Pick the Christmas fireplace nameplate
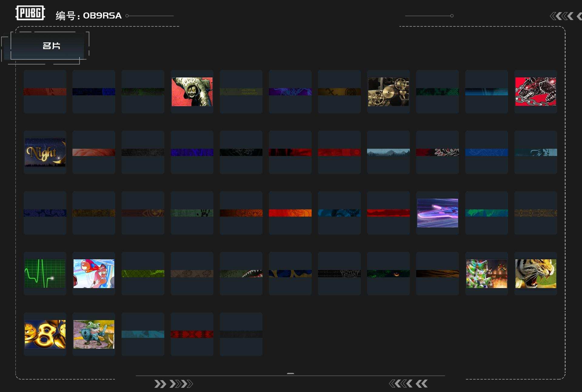 click(x=487, y=273)
